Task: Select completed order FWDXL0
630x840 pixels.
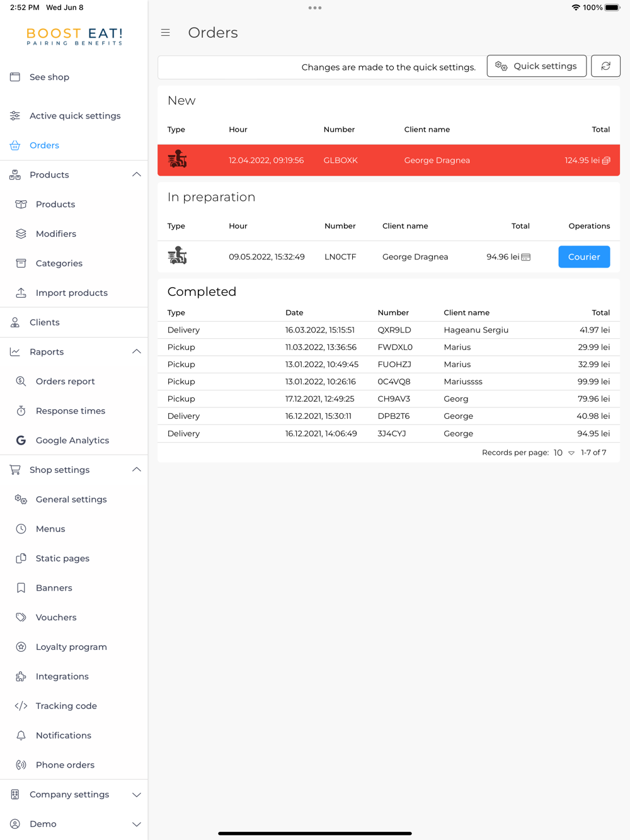Action: point(389,347)
